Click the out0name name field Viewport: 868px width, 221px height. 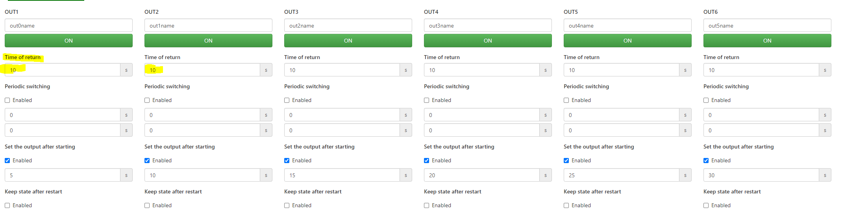pyautogui.click(x=68, y=26)
